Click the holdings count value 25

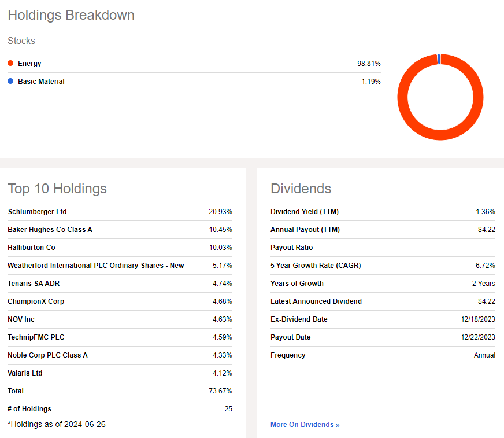click(228, 408)
